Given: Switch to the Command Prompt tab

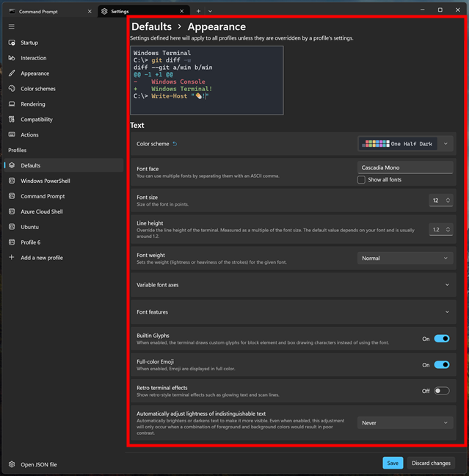Looking at the screenshot, I should (51, 11).
